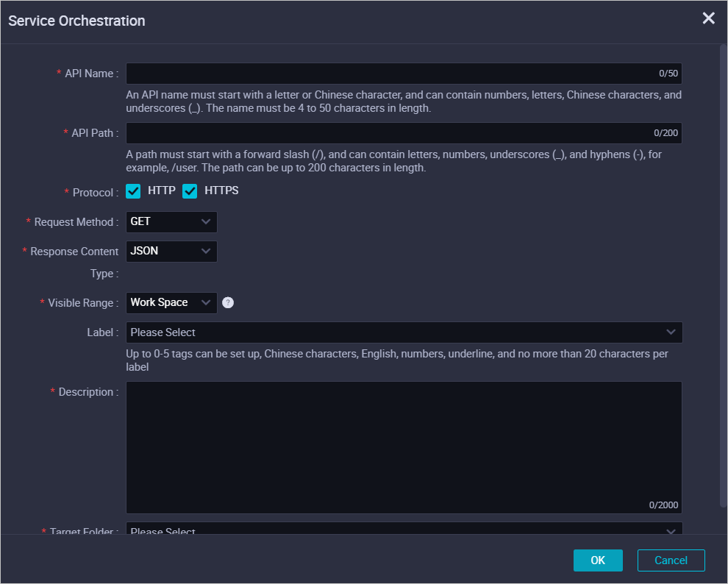This screenshot has height=584, width=728.
Task: Click the Cancel button
Action: pos(671,560)
